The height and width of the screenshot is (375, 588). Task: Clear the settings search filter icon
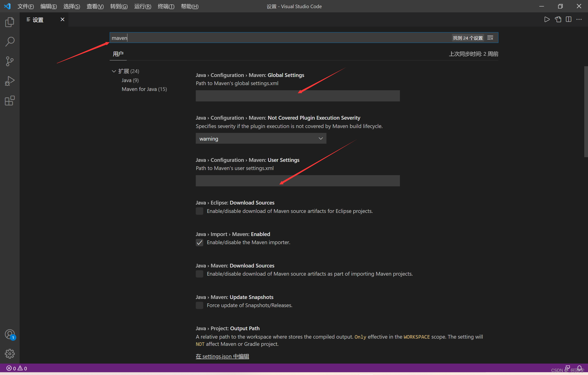pos(490,38)
